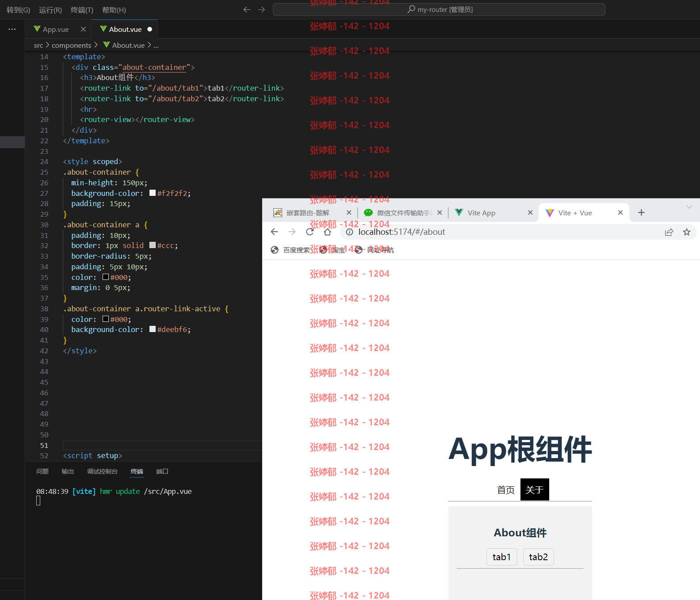Screen dimensions: 700x600
Task: Click the tab1 link in About component
Action: (x=501, y=557)
